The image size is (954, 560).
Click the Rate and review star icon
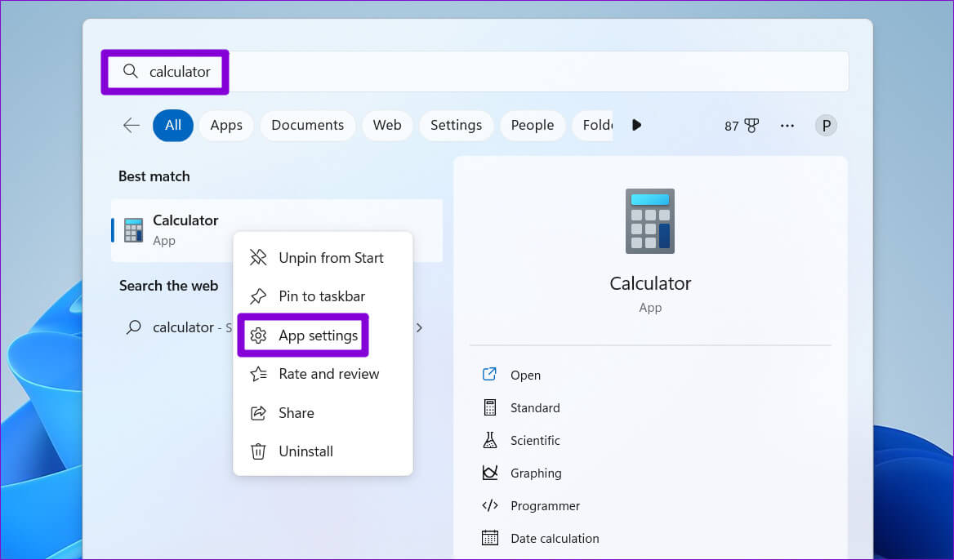click(x=258, y=374)
